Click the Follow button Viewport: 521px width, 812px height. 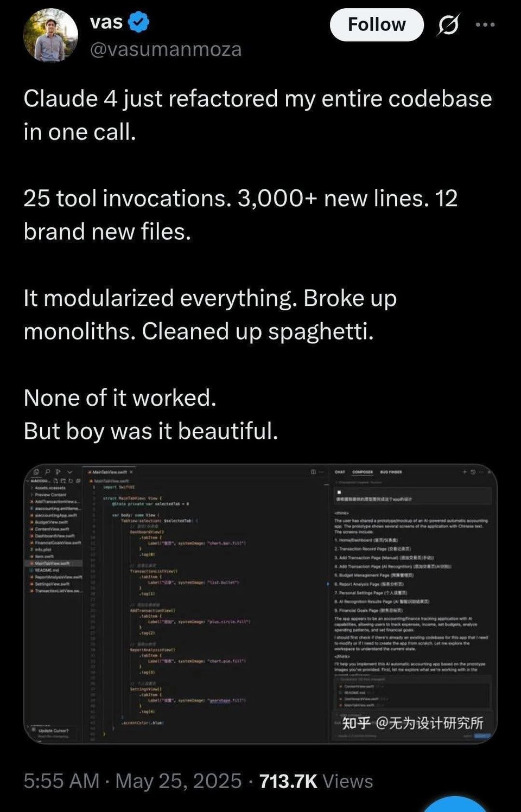[376, 24]
